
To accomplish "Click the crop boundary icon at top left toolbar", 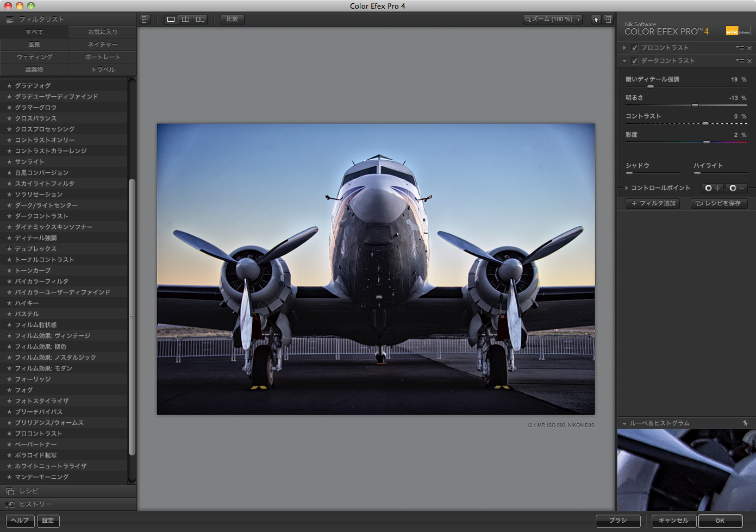I will pyautogui.click(x=145, y=18).
